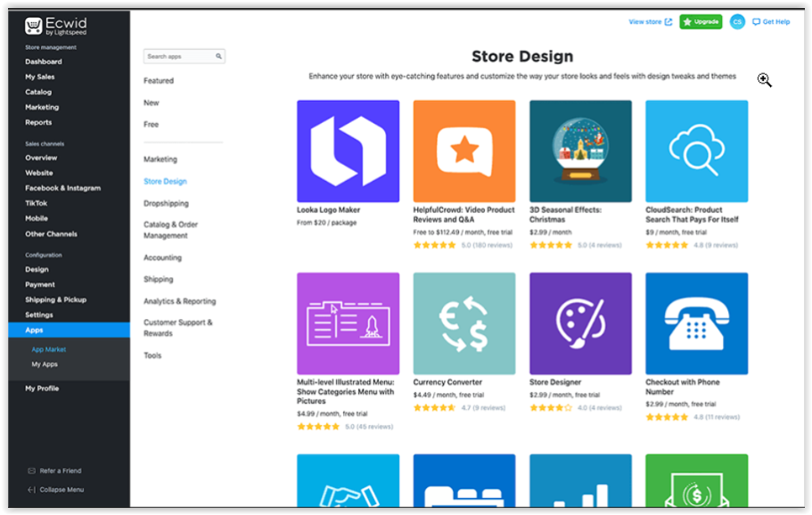Click the CS account avatar
Image resolution: width=812 pixels, height=515 pixels.
pyautogui.click(x=737, y=21)
